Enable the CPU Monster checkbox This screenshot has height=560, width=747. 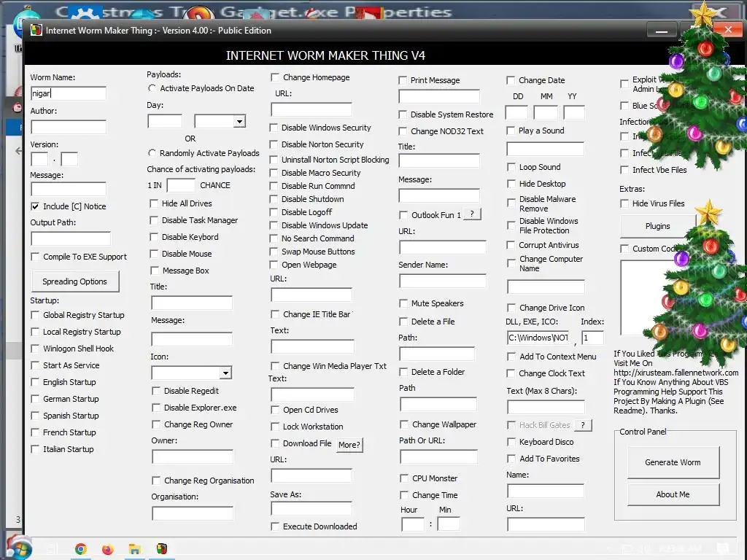(404, 478)
